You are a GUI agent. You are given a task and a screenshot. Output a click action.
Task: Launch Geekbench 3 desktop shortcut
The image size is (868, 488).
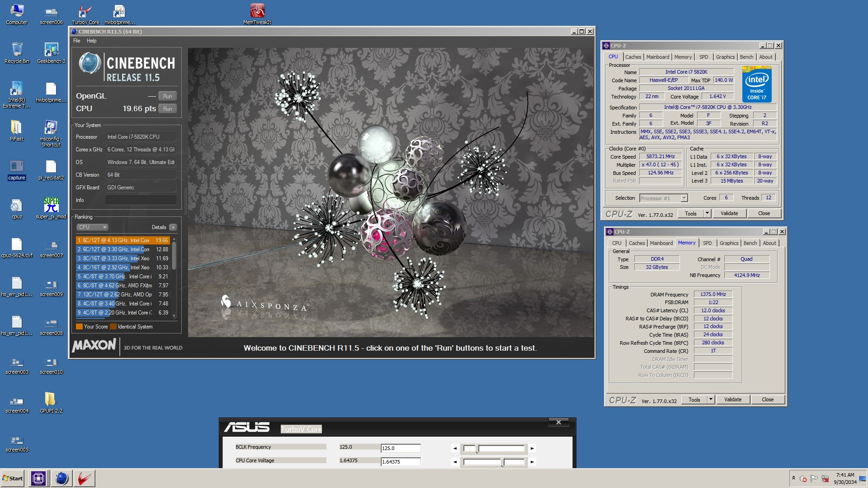pyautogui.click(x=51, y=53)
